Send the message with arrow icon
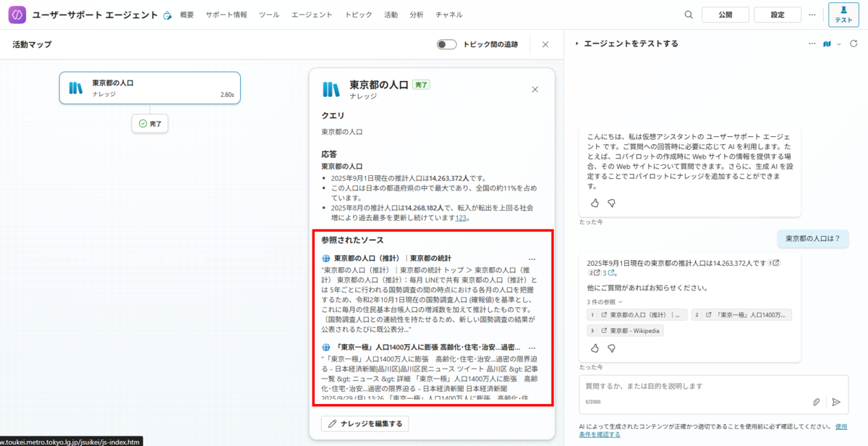Image resolution: width=868 pixels, height=446 pixels. click(836, 402)
